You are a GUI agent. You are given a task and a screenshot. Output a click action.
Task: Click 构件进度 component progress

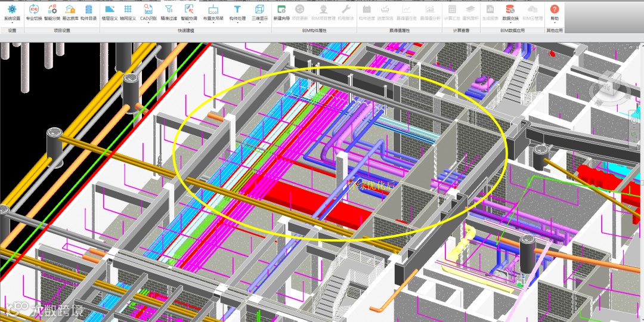(367, 13)
